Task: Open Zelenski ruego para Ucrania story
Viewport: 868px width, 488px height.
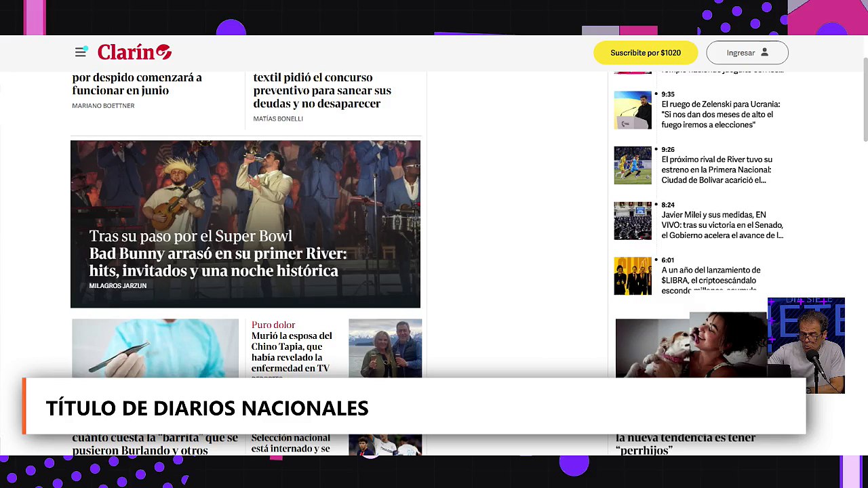Action: tap(721, 115)
